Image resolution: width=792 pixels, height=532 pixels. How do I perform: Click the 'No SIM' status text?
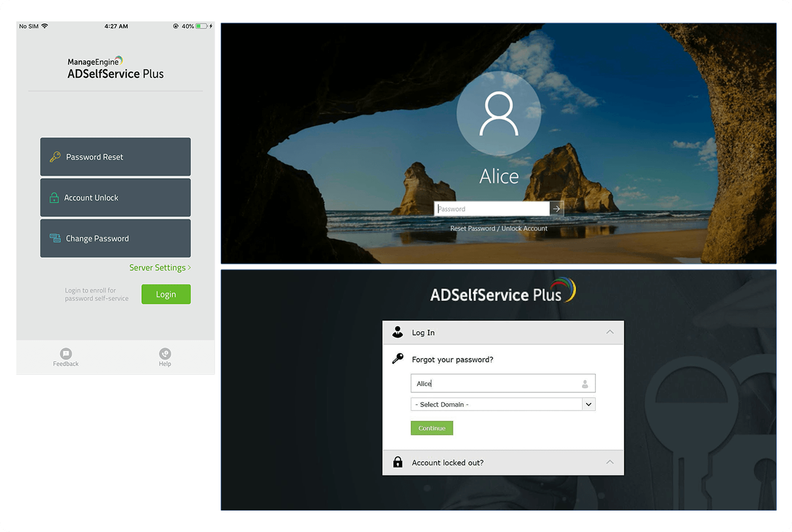(x=29, y=26)
